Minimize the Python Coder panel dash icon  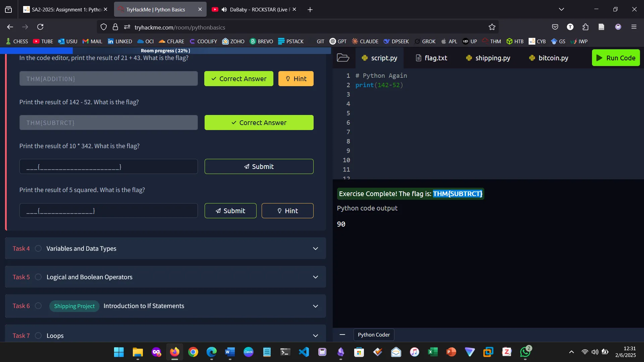[x=342, y=335]
